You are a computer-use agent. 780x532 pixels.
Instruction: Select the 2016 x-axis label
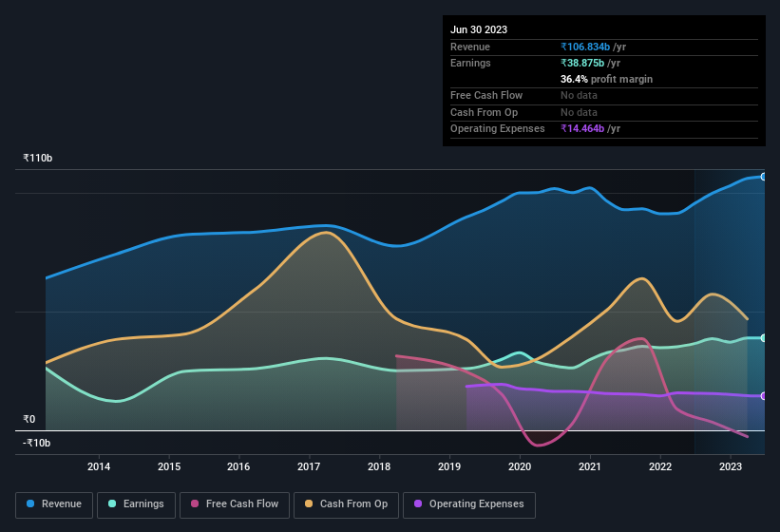(x=238, y=466)
